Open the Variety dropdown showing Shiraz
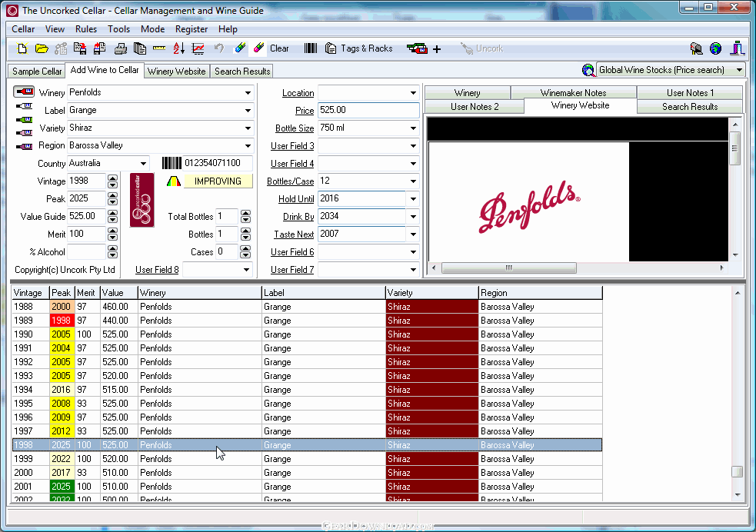Image resolution: width=756 pixels, height=532 pixels. coord(248,128)
